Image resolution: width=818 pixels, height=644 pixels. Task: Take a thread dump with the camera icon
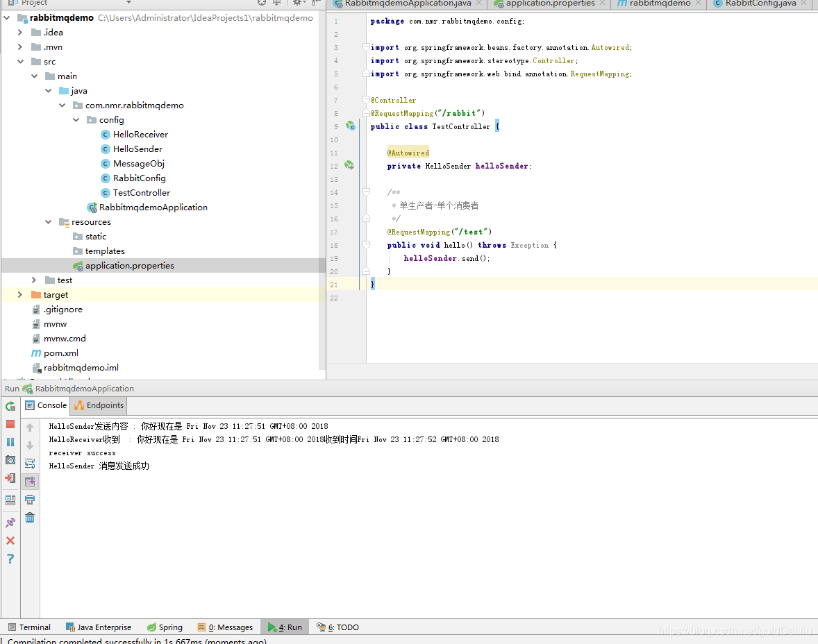coord(10,460)
